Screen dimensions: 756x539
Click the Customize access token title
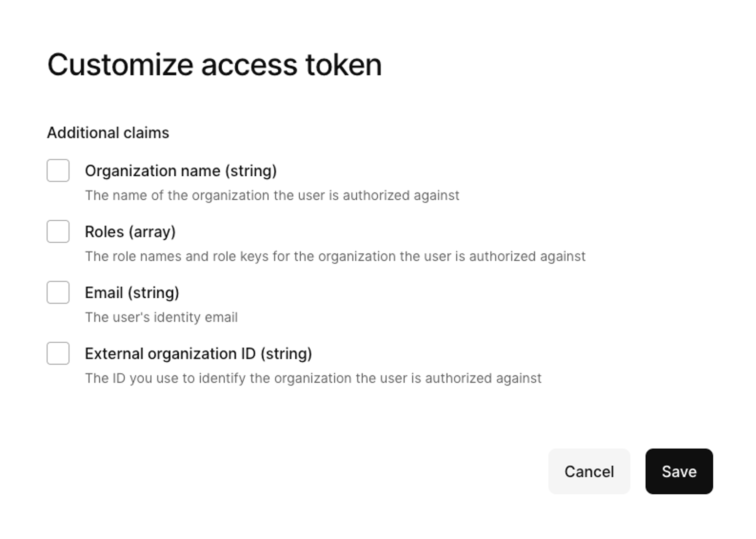pos(215,64)
